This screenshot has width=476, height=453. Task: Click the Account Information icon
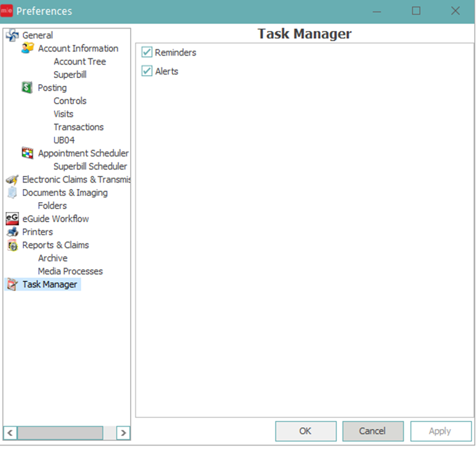click(27, 49)
